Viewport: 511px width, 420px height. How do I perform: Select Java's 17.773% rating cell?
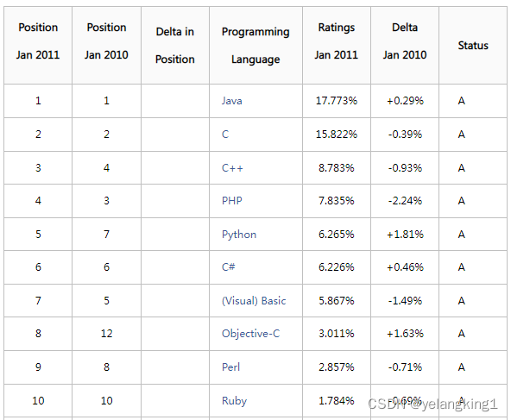coord(337,101)
